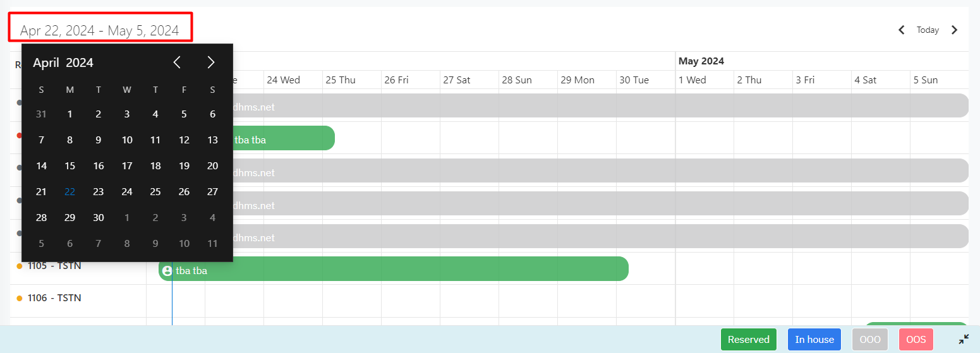Image resolution: width=980 pixels, height=353 pixels.
Task: Go to previous date range arrow
Action: (902, 30)
